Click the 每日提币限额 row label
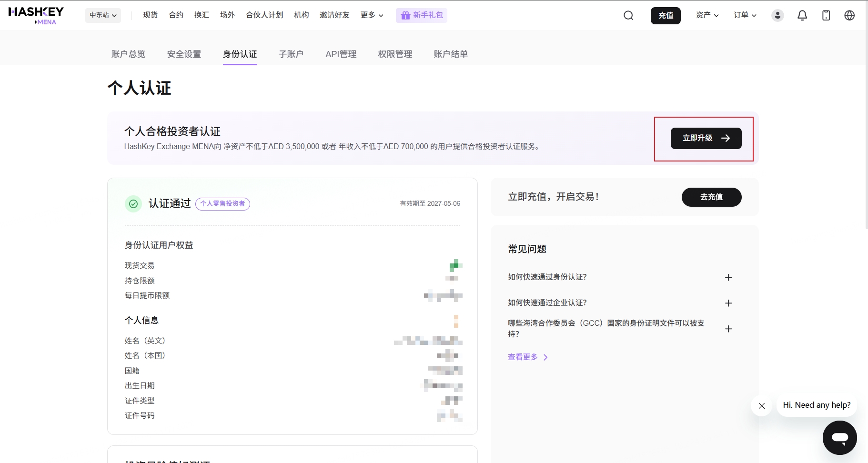This screenshot has height=463, width=868. click(147, 296)
